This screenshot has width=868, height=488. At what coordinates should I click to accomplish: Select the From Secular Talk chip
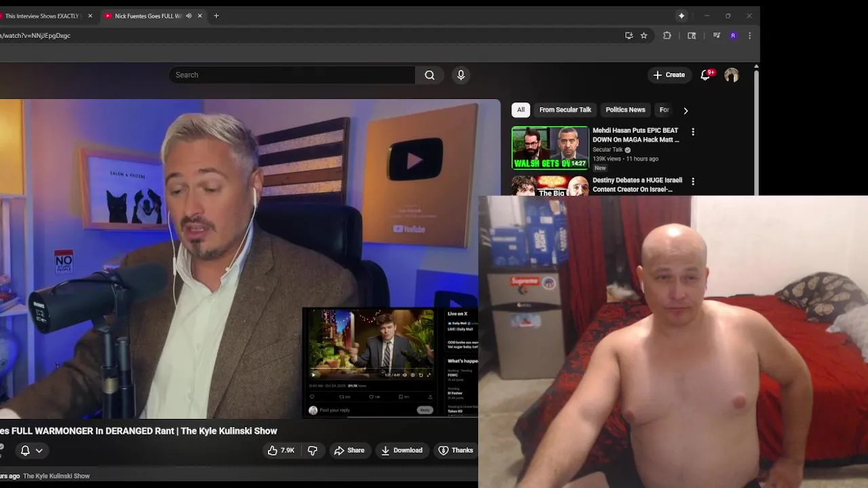[565, 110]
